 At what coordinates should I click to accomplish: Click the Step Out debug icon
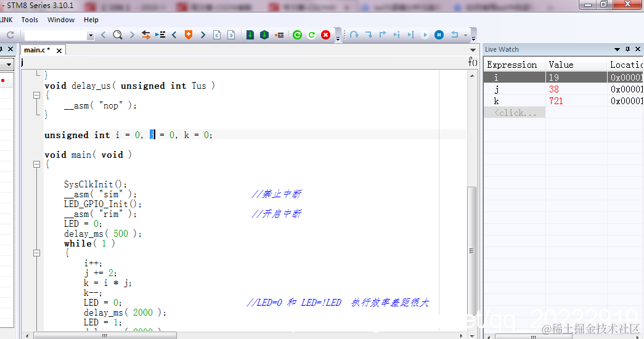[383, 35]
